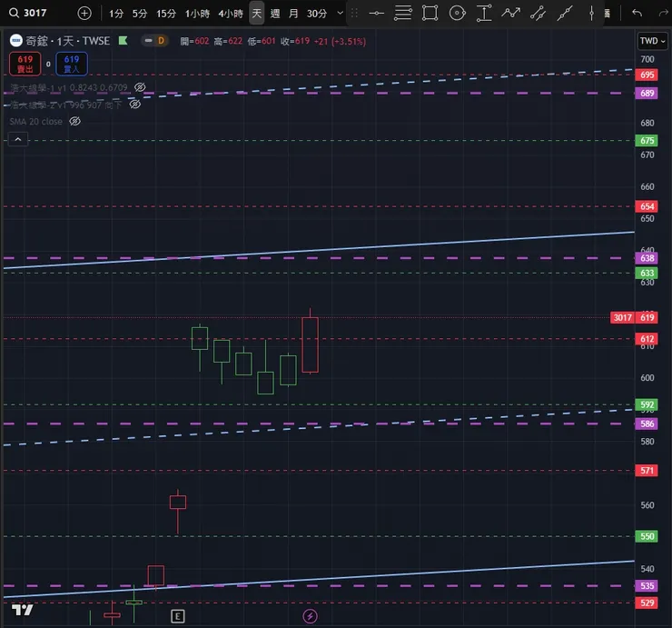Click the green flag marker icon
Image resolution: width=672 pixels, height=628 pixels.
[123, 41]
